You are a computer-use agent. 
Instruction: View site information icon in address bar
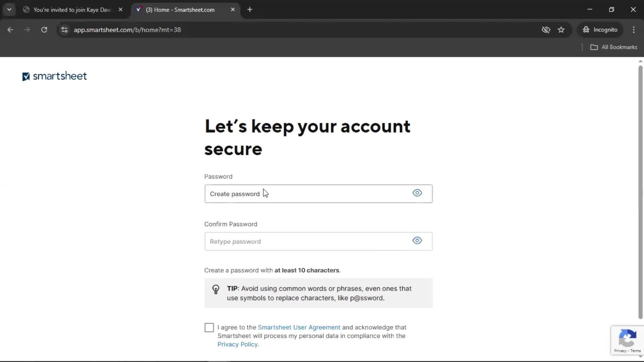pyautogui.click(x=64, y=30)
